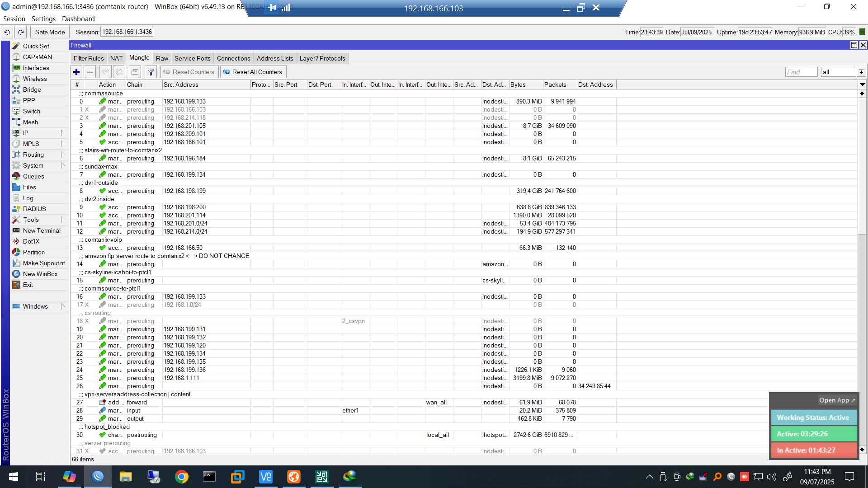Click the Disable (X) toolbar button
Viewport: 868px width, 488px height.
click(x=119, y=72)
